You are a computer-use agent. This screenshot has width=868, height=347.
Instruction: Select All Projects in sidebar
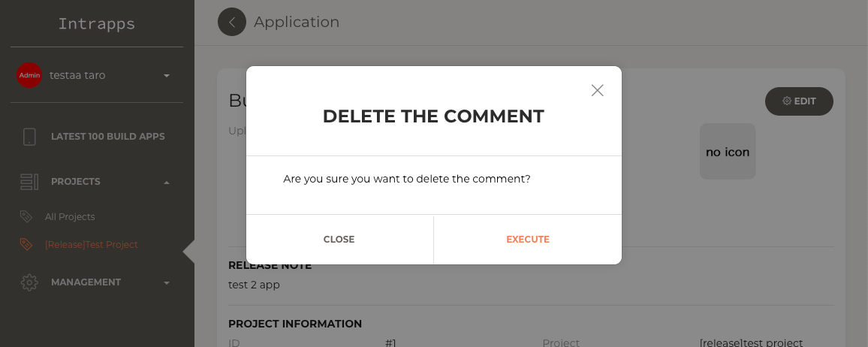[70, 217]
